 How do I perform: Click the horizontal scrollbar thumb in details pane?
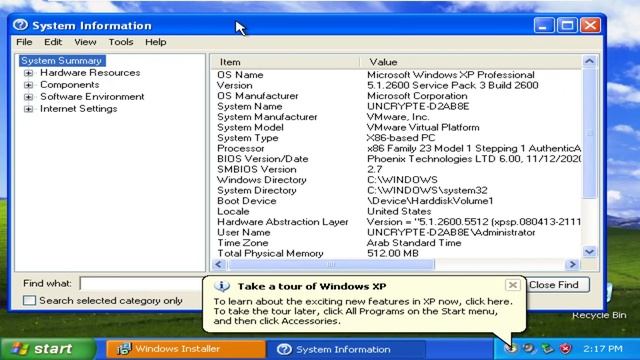331,264
